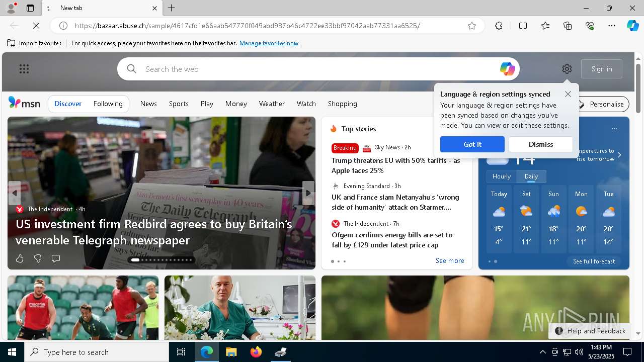Show hidden system tray icons
This screenshot has height=362, width=644.
[542, 352]
